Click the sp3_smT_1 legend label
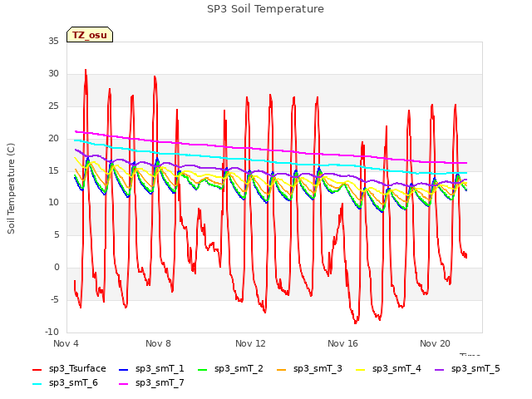This screenshot has height=399, width=532. click(160, 368)
